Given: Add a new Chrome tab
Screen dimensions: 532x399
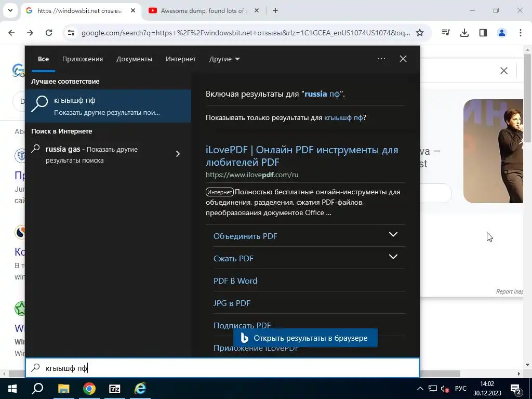Looking at the screenshot, I should [275, 10].
